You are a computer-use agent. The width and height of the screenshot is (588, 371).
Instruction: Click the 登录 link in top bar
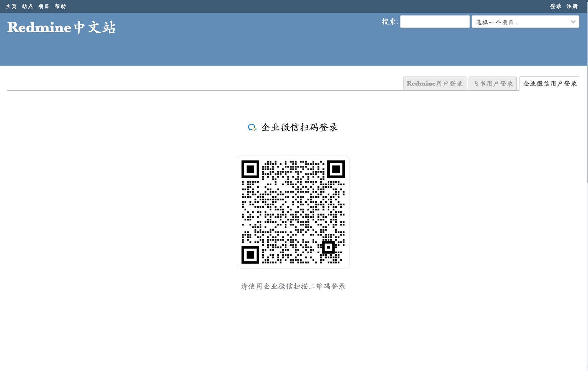click(555, 6)
